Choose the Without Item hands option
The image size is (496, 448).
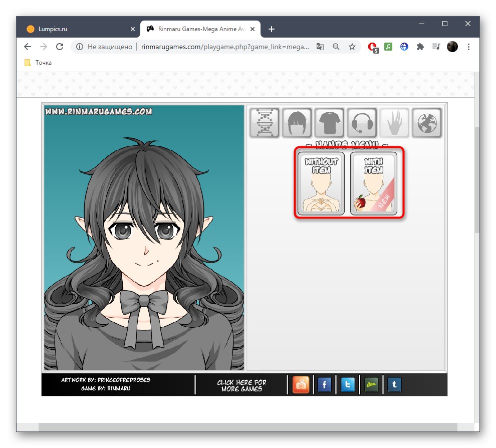click(321, 183)
